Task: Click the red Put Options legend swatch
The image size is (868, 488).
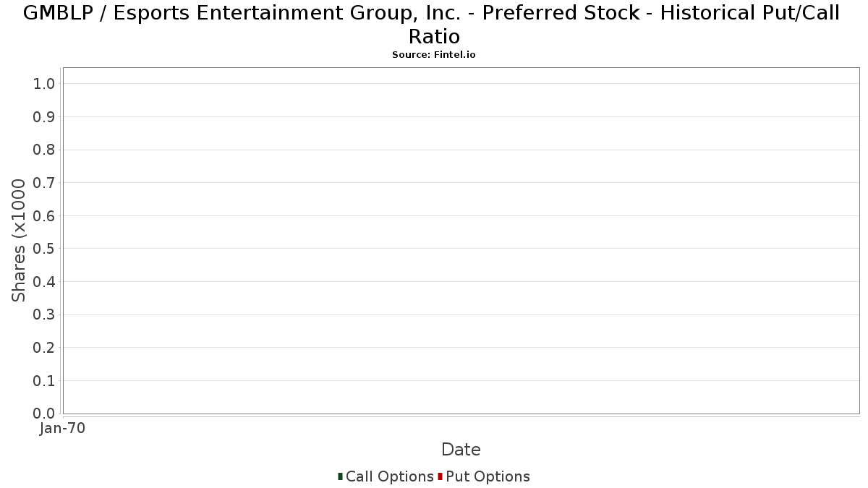Action: click(440, 476)
